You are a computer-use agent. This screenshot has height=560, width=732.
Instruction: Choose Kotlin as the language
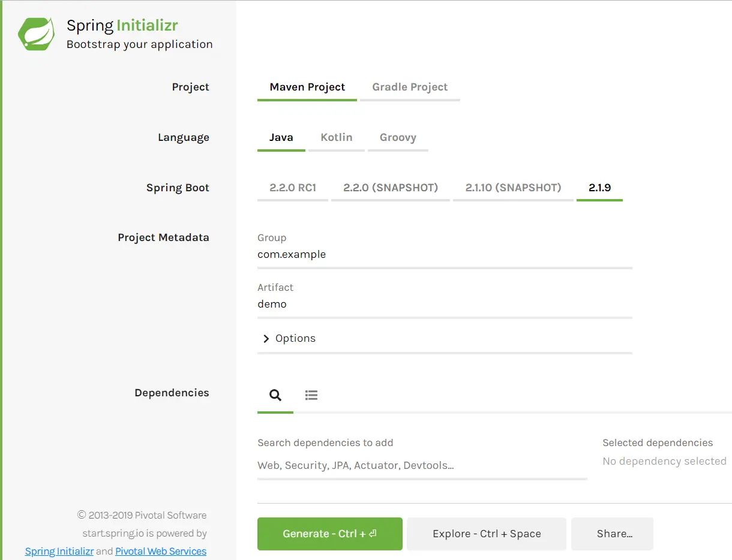336,137
